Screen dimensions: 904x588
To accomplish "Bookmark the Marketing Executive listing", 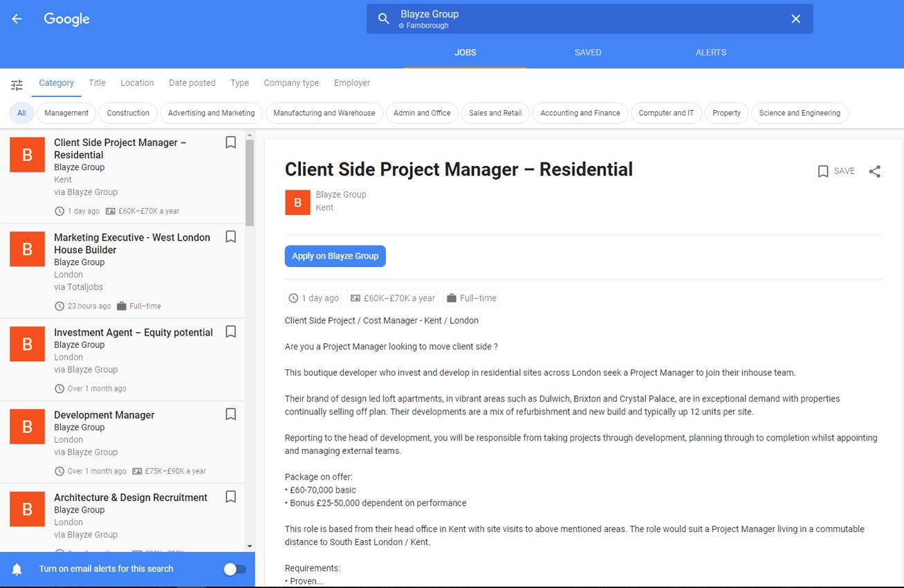I will [231, 237].
